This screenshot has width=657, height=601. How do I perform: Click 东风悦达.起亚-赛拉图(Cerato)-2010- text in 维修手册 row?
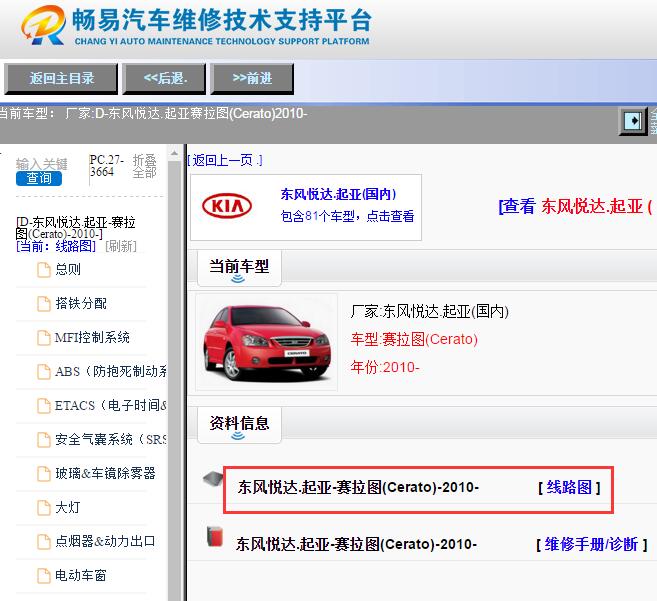(x=357, y=544)
